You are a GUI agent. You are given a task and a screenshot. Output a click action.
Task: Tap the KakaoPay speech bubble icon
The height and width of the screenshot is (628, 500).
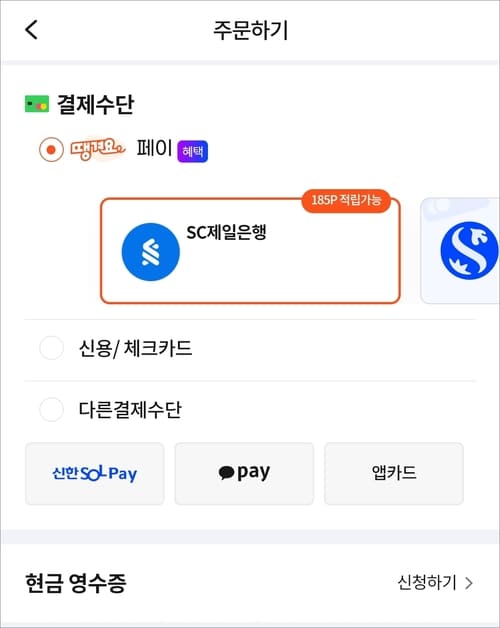[x=226, y=473]
